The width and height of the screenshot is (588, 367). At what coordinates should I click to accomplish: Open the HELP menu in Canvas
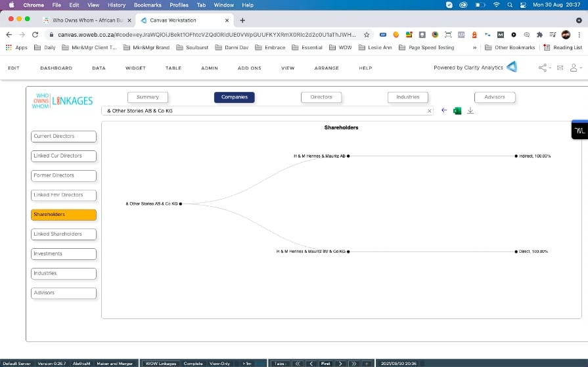365,68
